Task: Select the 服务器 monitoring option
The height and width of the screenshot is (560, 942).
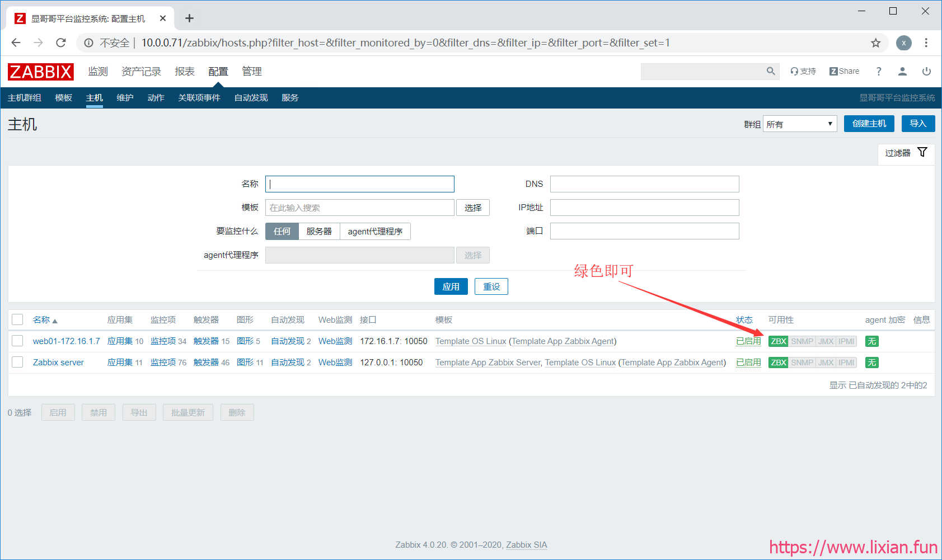Action: 319,231
